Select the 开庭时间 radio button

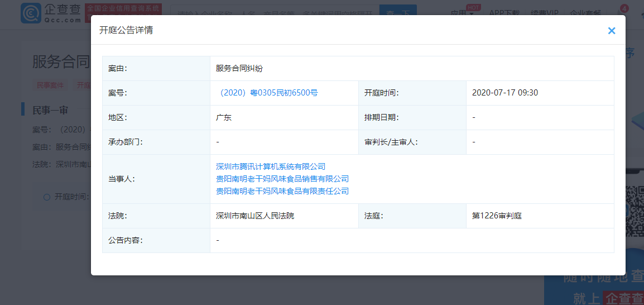47,197
